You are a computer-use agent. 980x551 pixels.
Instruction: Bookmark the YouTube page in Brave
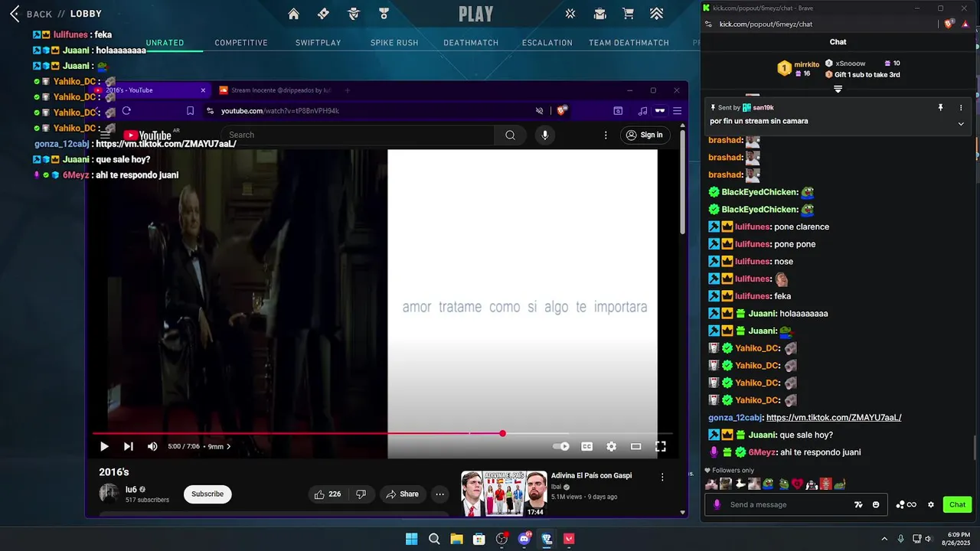(190, 111)
